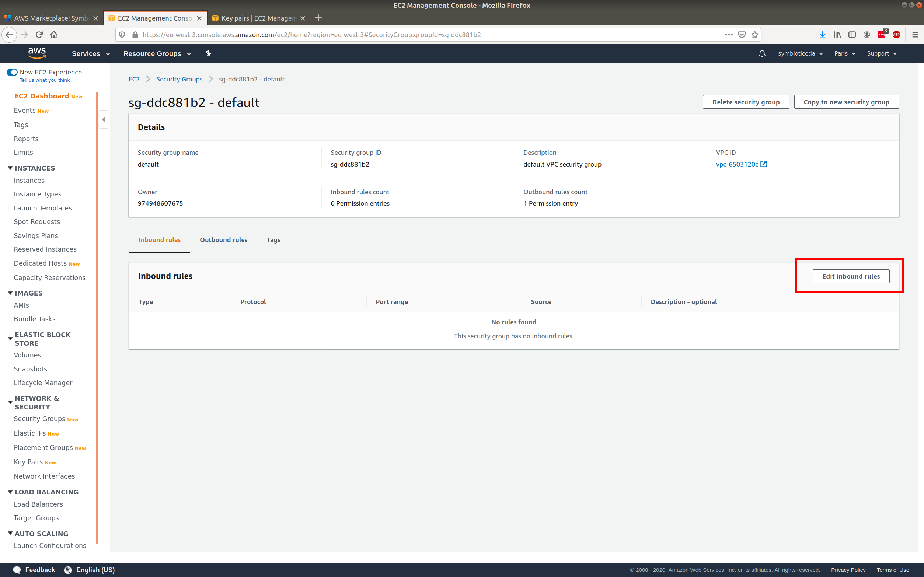
Task: Switch to the Outbound rules tab
Action: point(224,240)
